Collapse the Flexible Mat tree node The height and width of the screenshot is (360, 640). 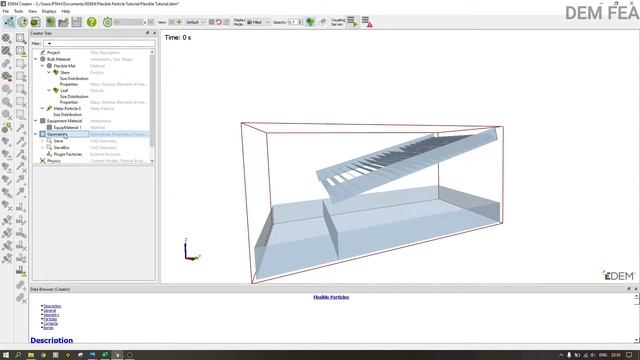point(42,66)
